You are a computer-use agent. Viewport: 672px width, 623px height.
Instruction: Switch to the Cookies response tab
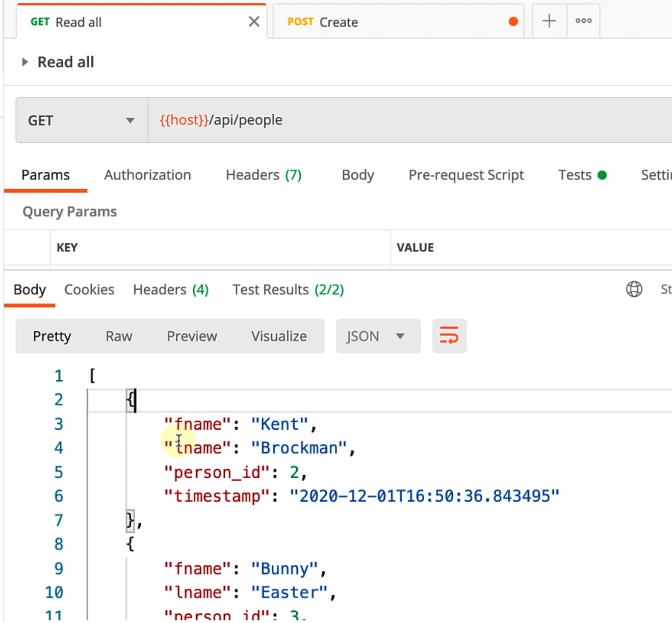(89, 289)
